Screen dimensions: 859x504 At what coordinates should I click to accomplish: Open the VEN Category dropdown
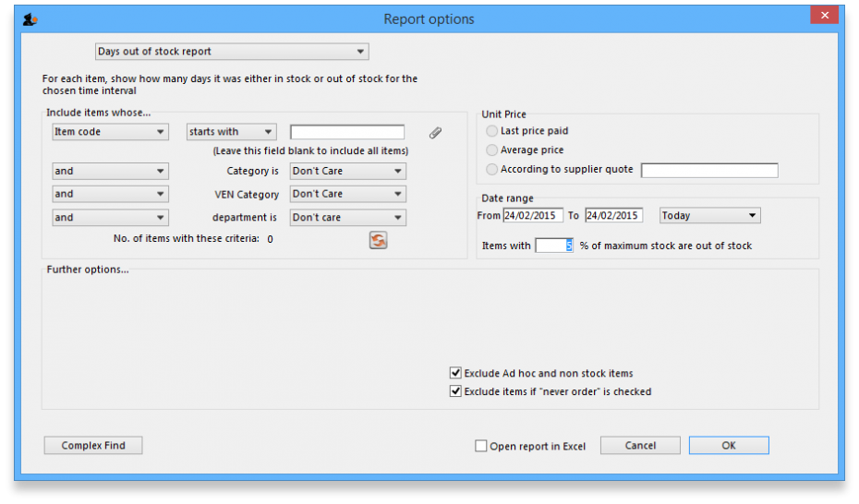(347, 194)
